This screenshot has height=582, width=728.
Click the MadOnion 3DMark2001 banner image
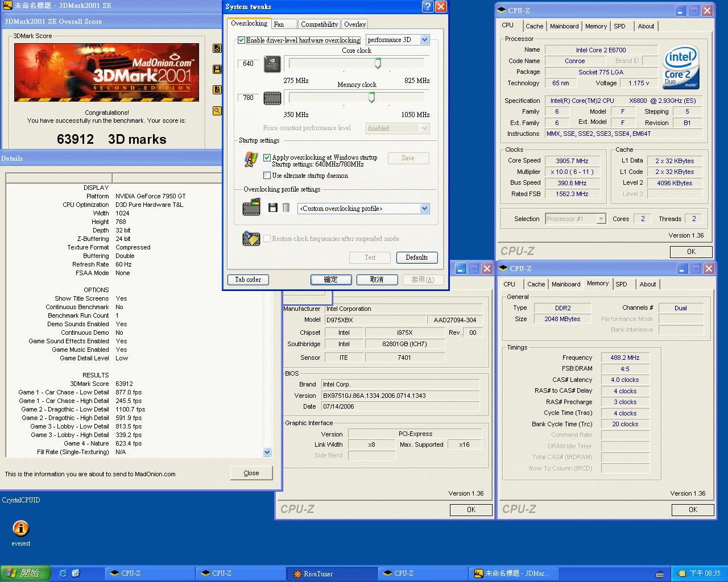pyautogui.click(x=107, y=72)
